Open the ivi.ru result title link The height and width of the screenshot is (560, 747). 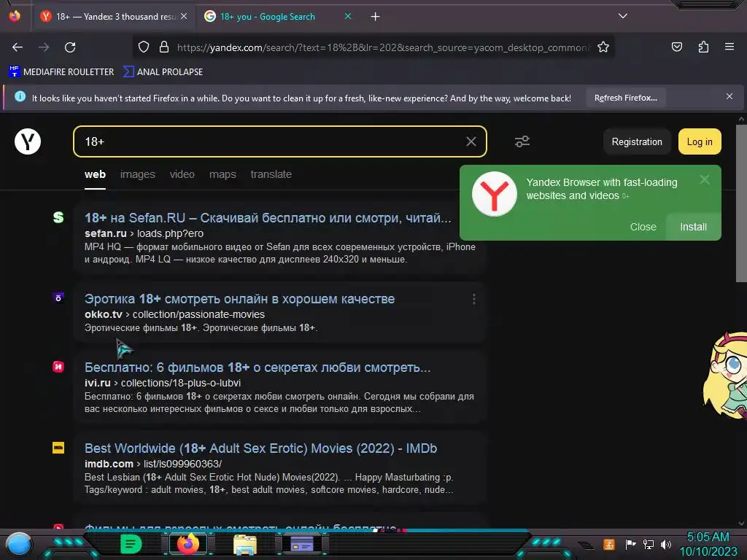[258, 367]
